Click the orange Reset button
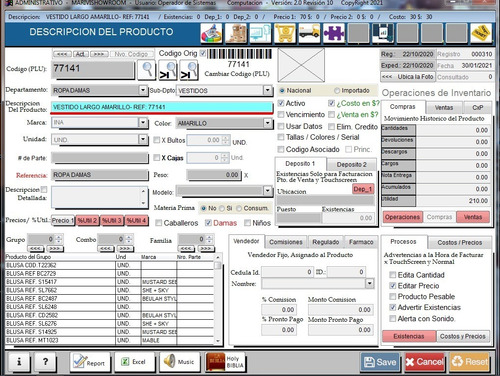The image size is (500, 376). coord(470,362)
